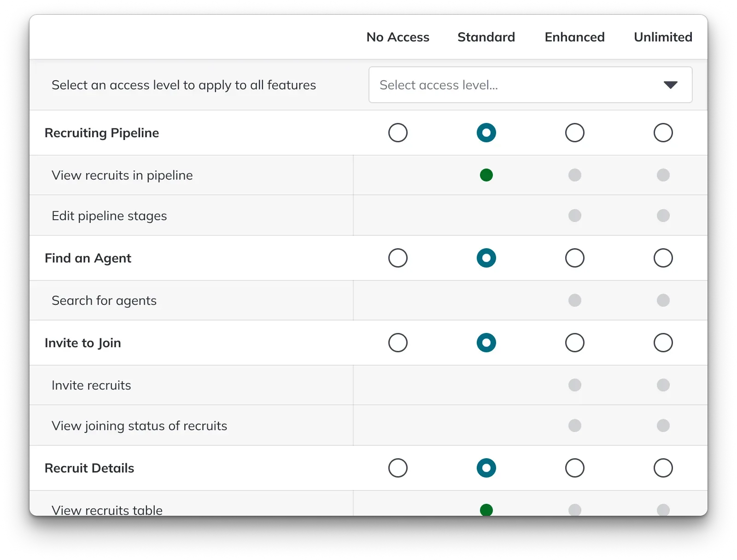Choose Enhanced for Recruit Details
Screen dimensions: 737x560
[575, 468]
